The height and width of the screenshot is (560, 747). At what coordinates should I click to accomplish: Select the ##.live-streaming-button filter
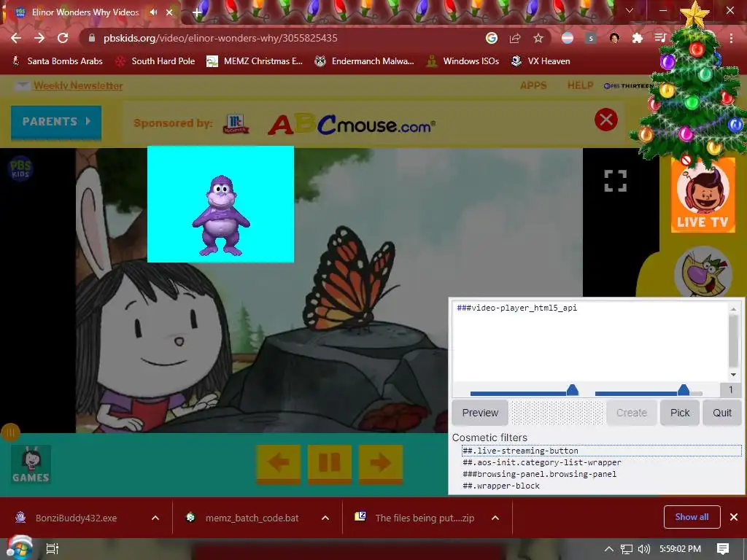pyautogui.click(x=602, y=451)
